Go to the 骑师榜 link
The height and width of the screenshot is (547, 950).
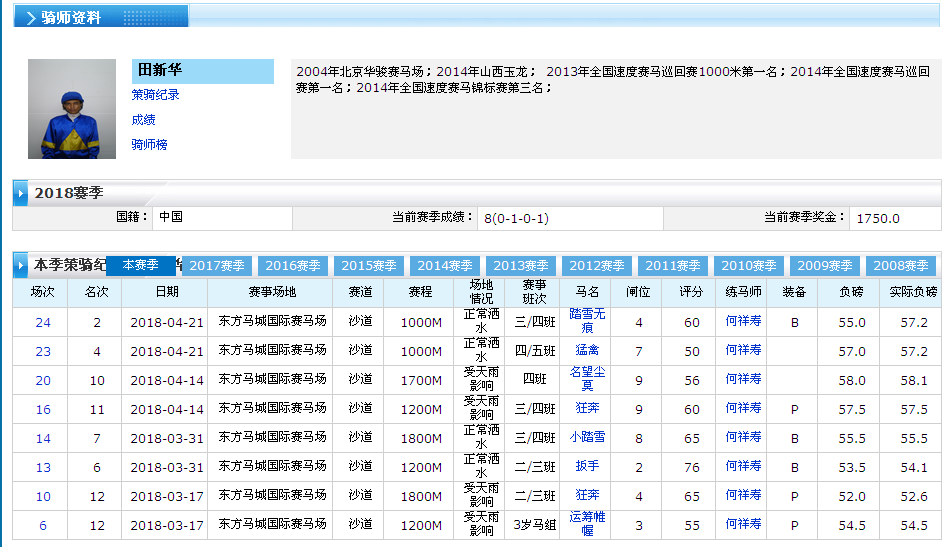click(x=149, y=145)
